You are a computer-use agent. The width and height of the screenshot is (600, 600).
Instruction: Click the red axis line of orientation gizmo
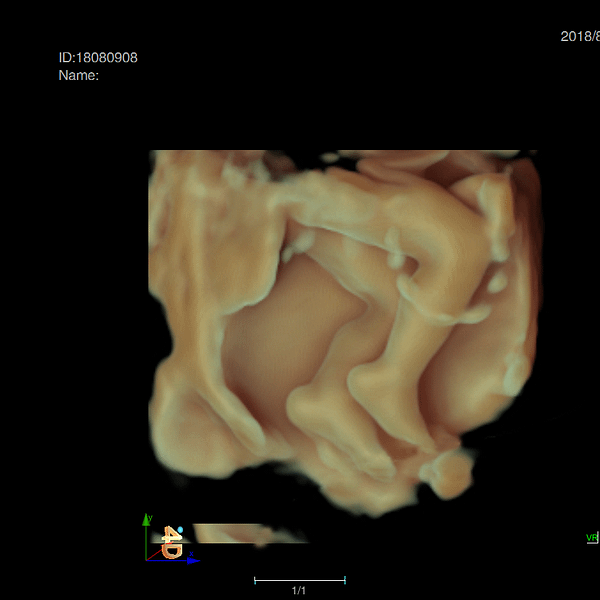[x=154, y=552]
